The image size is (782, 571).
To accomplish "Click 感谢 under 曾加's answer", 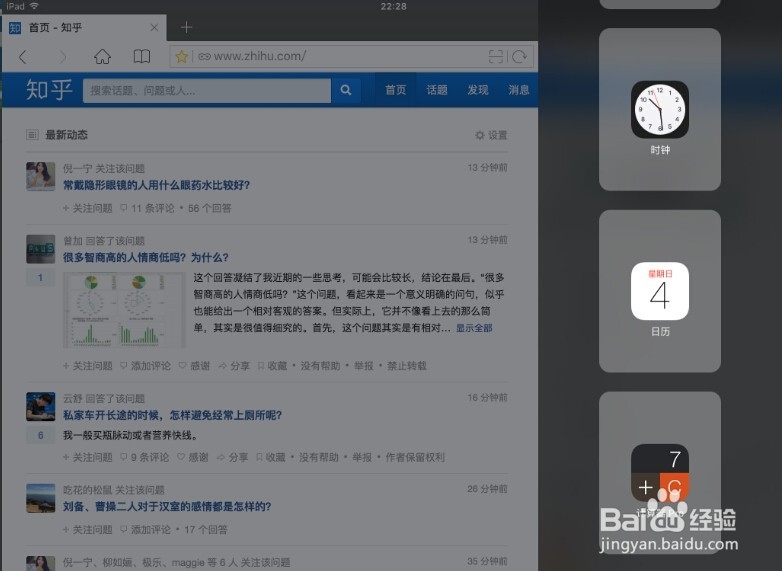I will point(195,366).
